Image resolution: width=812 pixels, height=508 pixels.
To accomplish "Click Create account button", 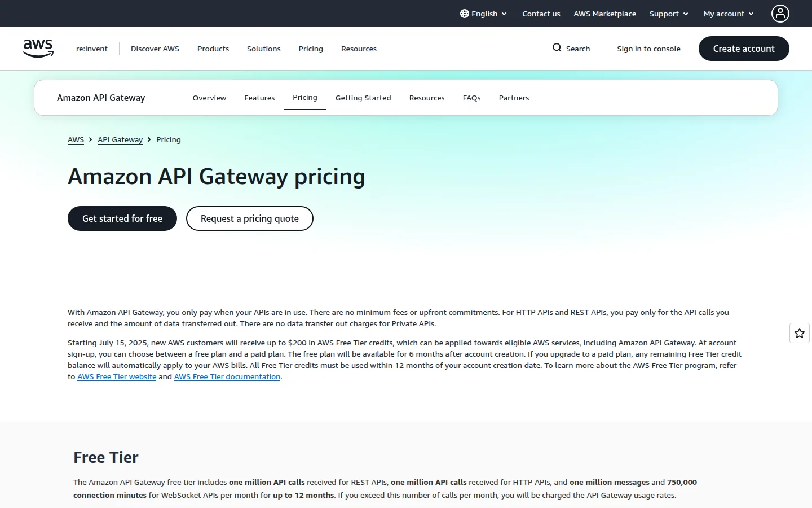I will [x=744, y=49].
